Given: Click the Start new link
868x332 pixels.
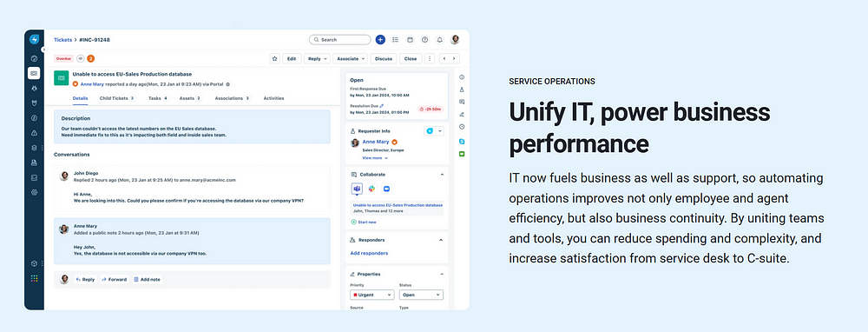Looking at the screenshot, I should pyautogui.click(x=364, y=222).
